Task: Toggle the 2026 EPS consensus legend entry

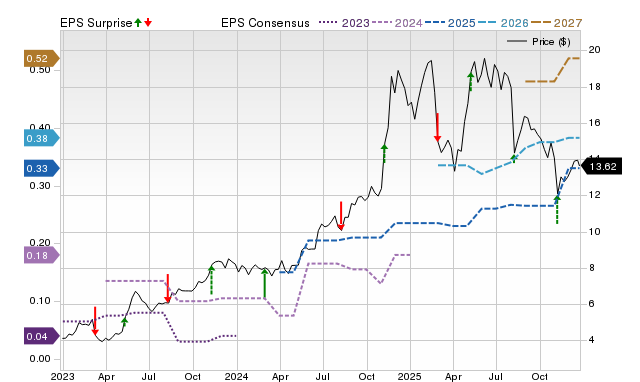Action: tap(503, 23)
